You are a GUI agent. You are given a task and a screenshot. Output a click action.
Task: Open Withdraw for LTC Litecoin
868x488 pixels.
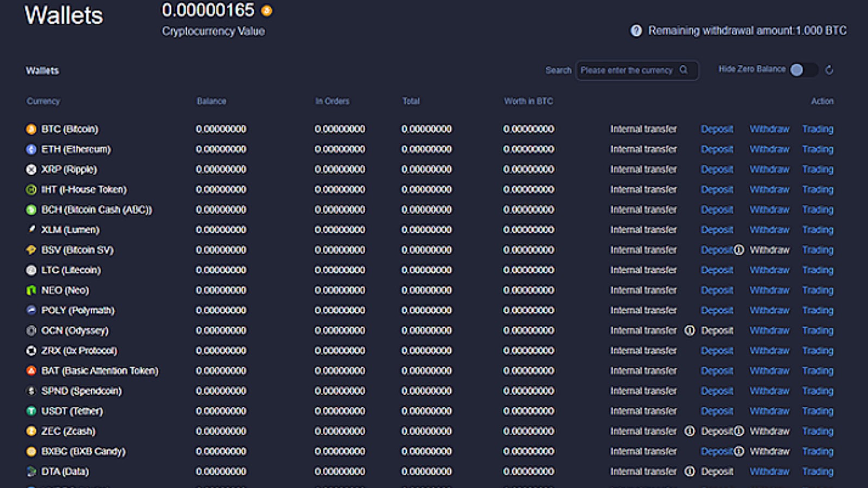click(769, 270)
